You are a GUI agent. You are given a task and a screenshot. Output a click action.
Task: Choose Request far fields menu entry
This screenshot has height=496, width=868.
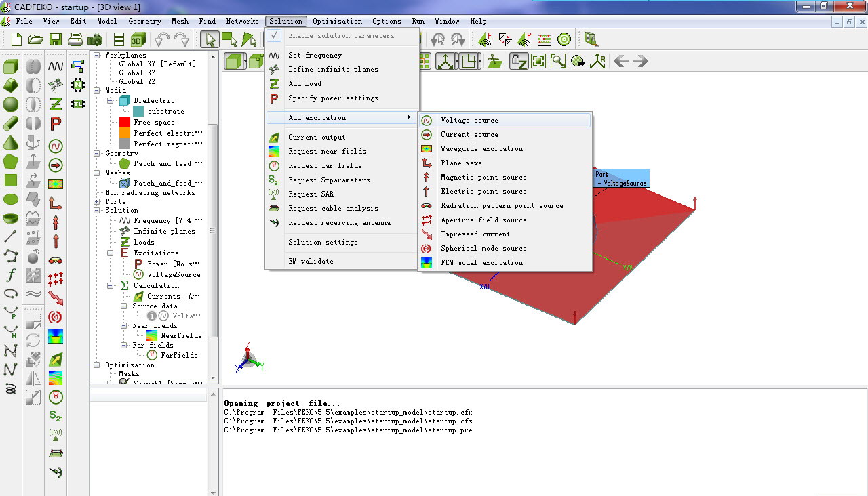point(342,165)
